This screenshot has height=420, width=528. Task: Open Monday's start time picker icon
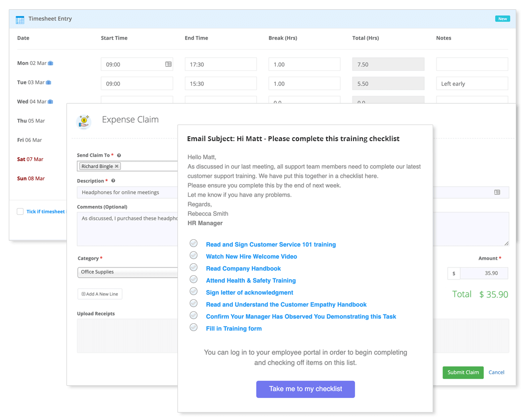(168, 64)
